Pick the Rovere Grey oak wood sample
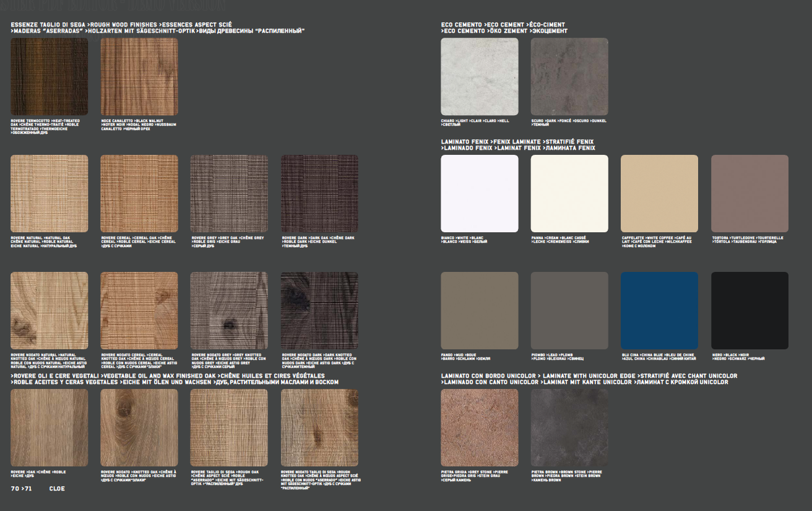 point(229,193)
